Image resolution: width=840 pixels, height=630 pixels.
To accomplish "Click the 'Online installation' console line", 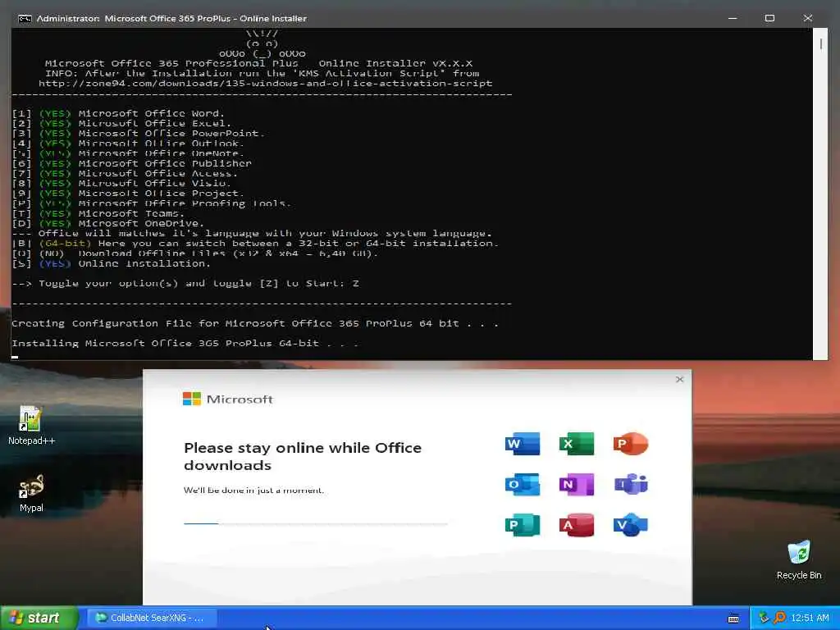I will [x=112, y=263].
